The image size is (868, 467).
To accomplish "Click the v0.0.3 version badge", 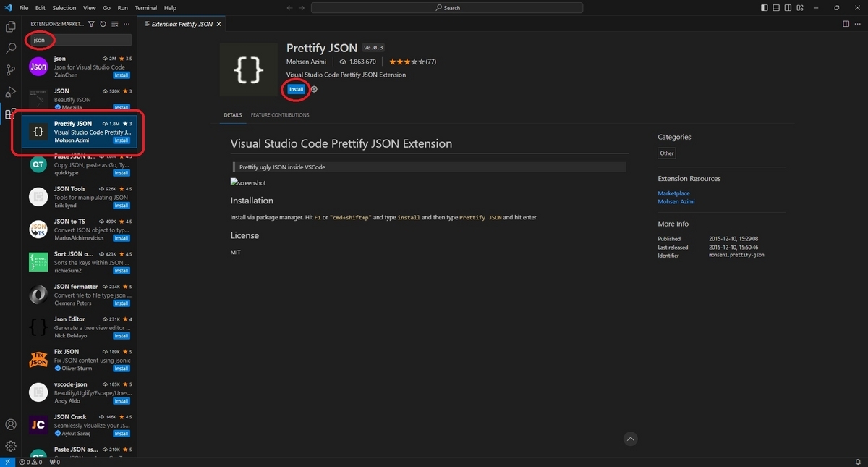I will coord(373,48).
